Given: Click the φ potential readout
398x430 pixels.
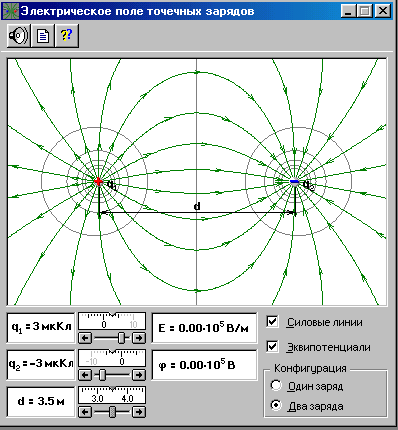Looking at the screenshot, I should click(204, 365).
